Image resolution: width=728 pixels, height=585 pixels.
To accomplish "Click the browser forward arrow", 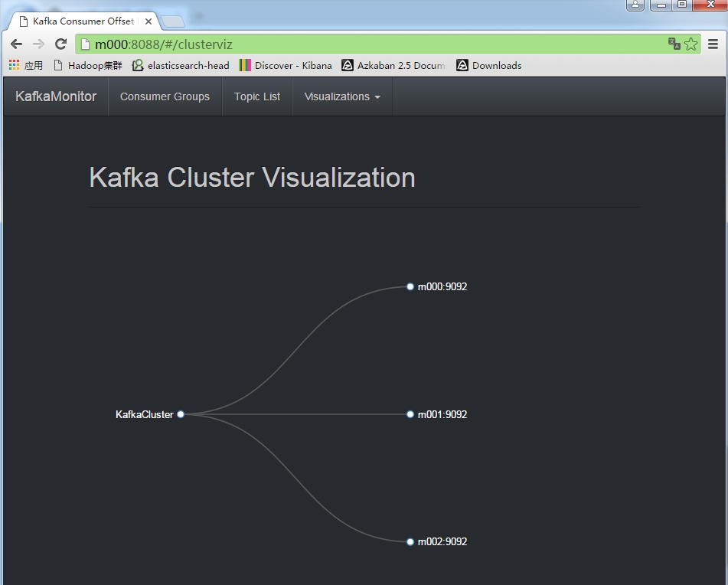I will tap(38, 44).
